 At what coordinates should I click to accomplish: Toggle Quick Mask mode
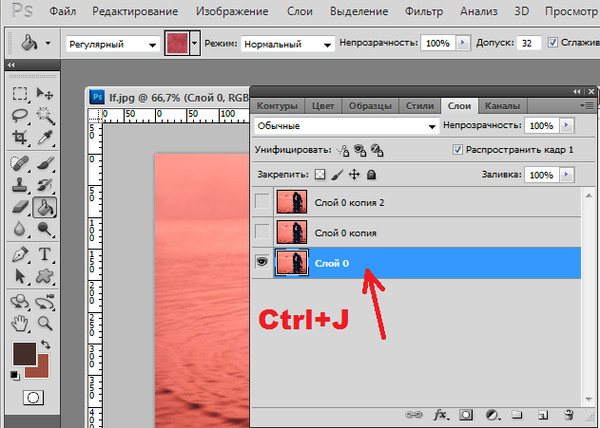pos(33,397)
